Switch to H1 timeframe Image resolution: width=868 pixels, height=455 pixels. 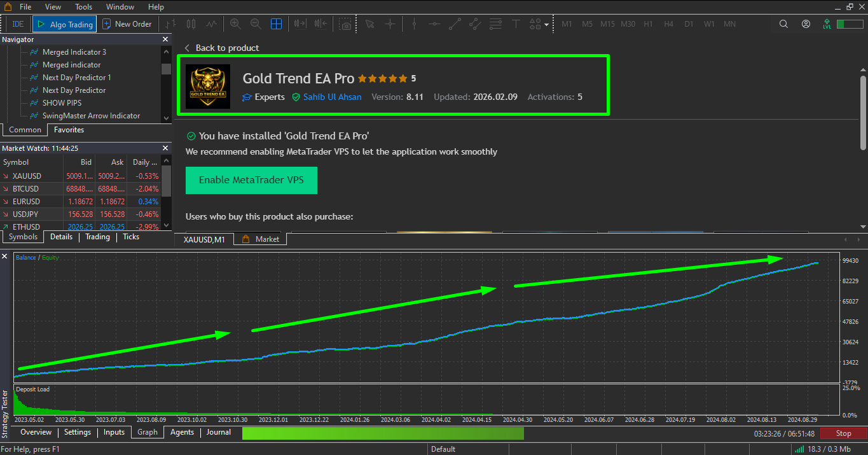[x=648, y=24]
